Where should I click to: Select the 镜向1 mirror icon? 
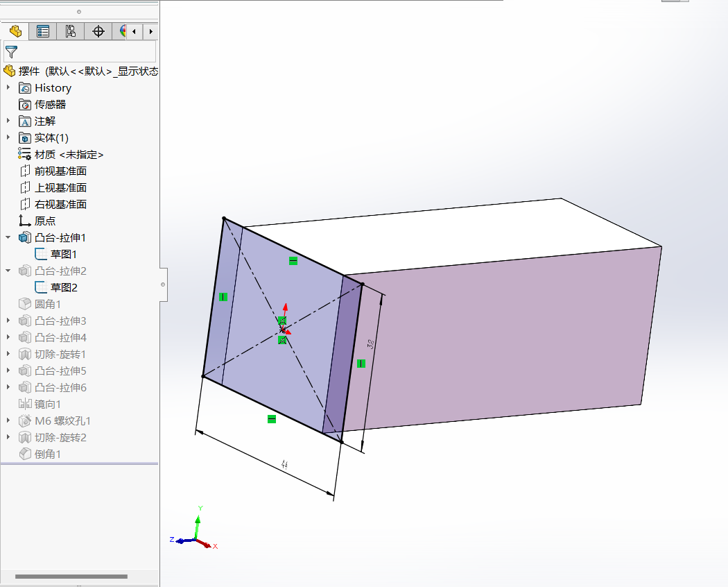coord(24,404)
